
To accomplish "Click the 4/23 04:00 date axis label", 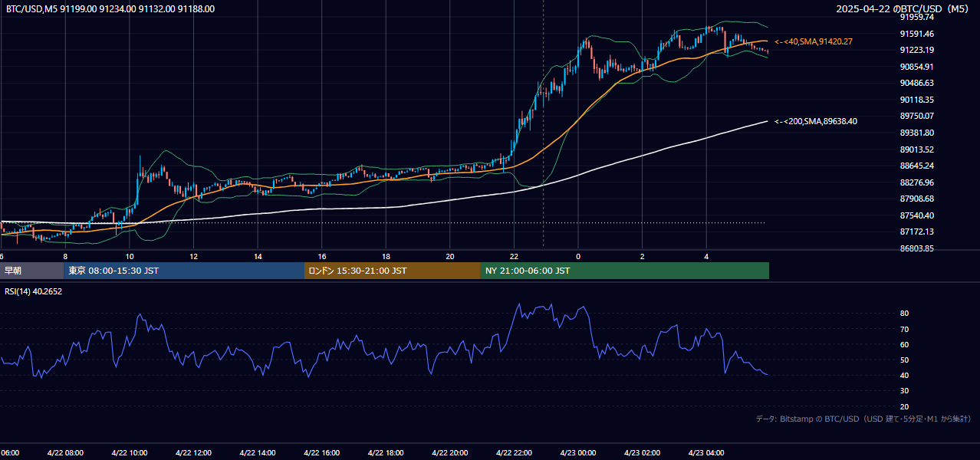I will point(705,453).
